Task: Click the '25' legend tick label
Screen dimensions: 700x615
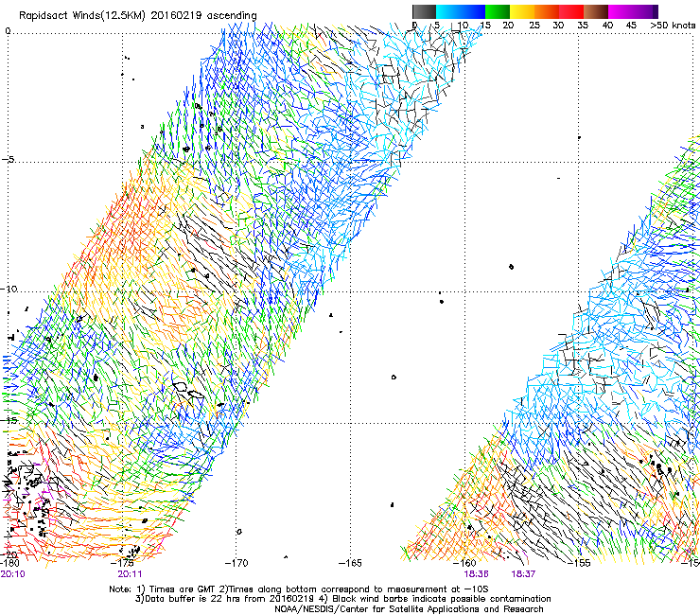Action: pos(534,26)
